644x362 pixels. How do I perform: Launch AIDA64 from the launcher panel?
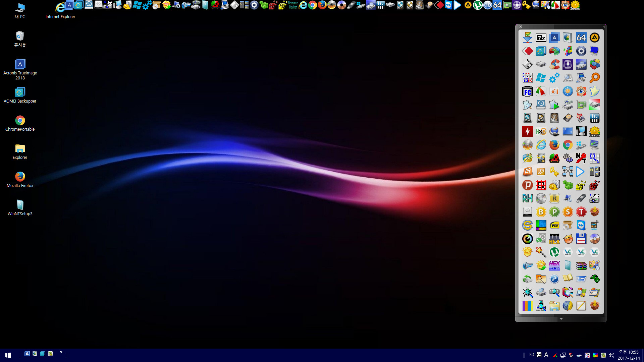(x=581, y=38)
